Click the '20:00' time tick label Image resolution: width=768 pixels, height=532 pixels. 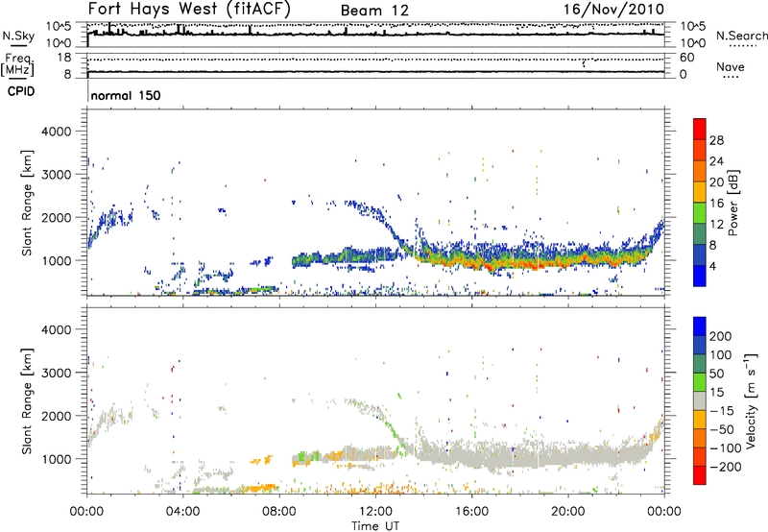(568, 512)
